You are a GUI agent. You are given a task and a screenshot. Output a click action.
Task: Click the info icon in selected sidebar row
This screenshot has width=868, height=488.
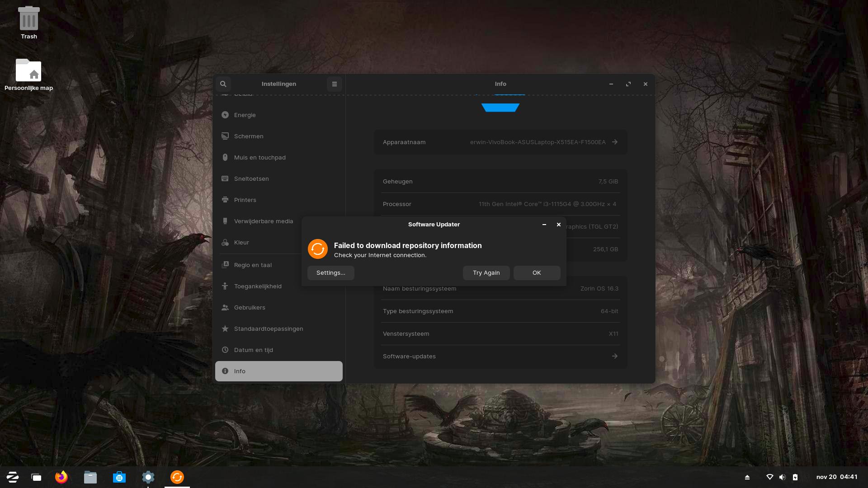pos(225,371)
